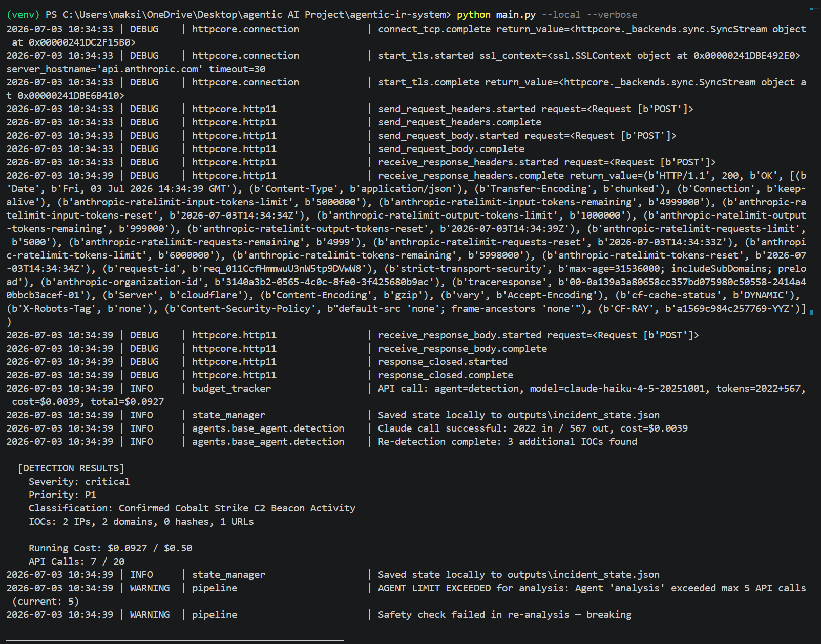Click the 'strict-transport-security' header name
This screenshot has height=644, width=821.
tap(471, 269)
